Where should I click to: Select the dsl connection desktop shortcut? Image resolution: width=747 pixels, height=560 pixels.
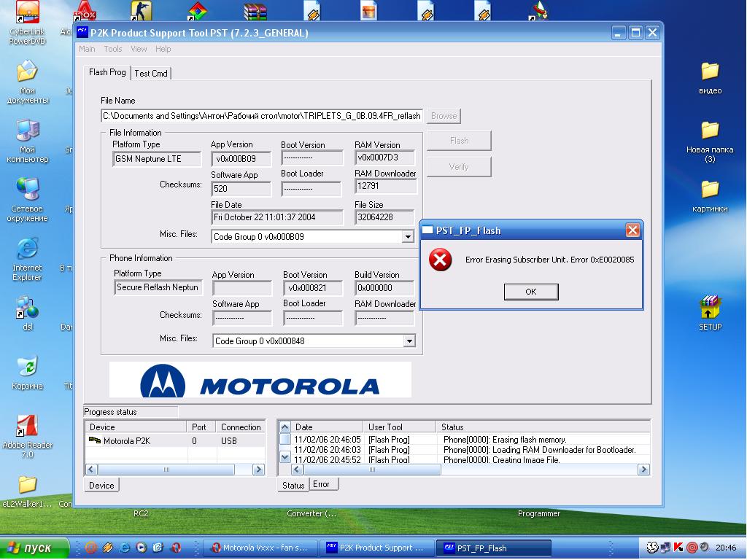click(27, 314)
